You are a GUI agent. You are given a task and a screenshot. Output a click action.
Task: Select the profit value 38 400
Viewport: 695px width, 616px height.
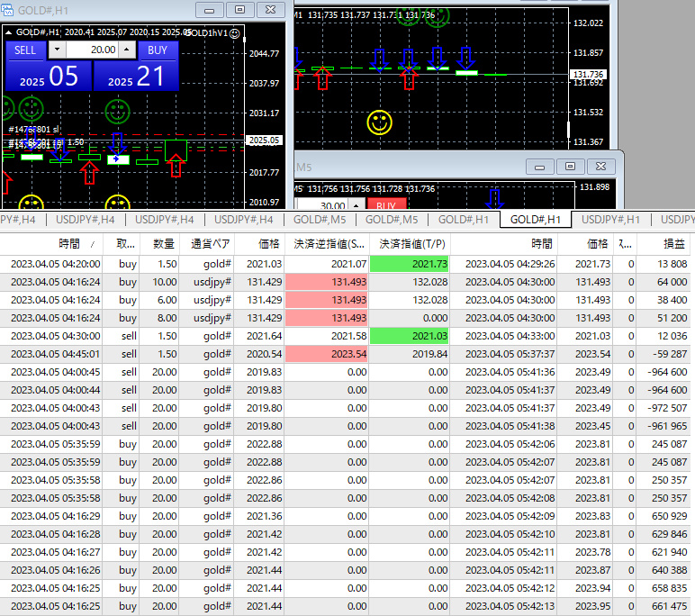point(672,300)
